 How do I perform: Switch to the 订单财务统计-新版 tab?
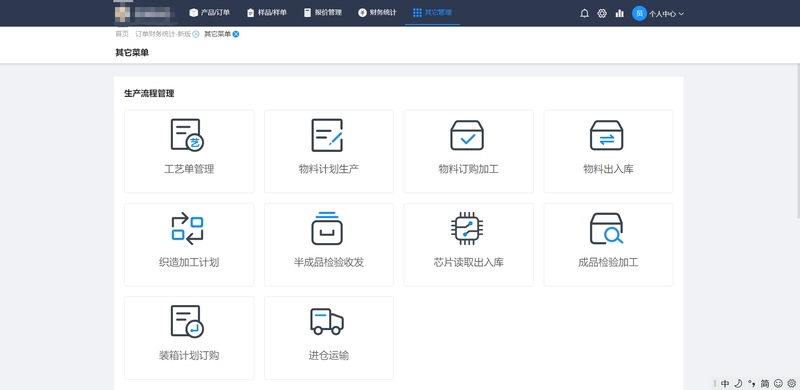click(x=163, y=34)
